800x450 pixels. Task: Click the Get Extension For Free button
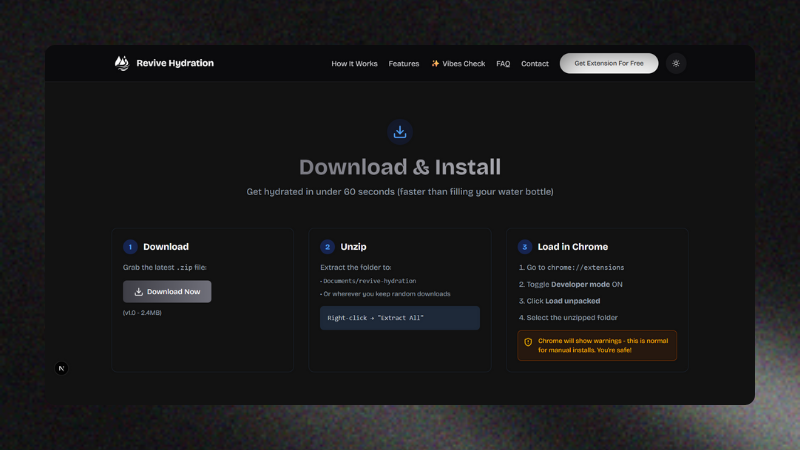click(x=609, y=63)
